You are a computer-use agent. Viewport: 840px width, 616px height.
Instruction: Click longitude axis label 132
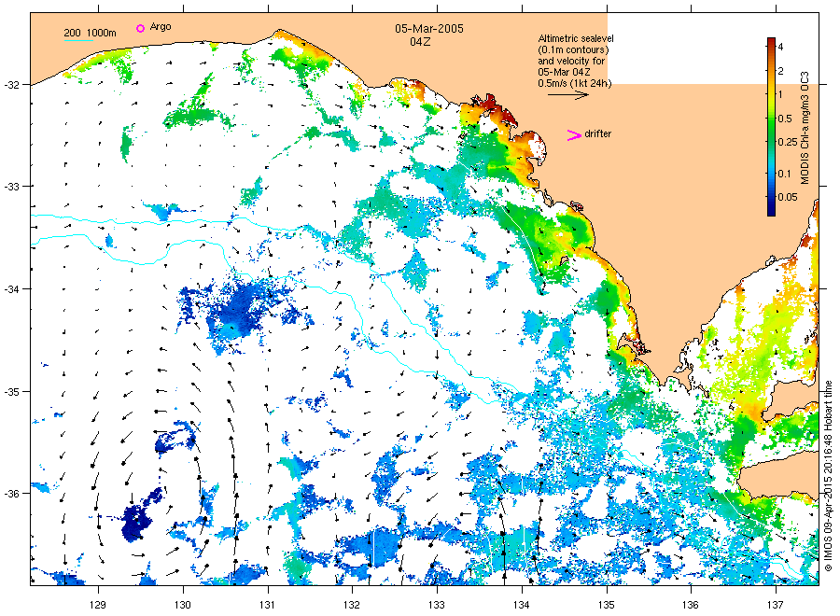click(352, 605)
